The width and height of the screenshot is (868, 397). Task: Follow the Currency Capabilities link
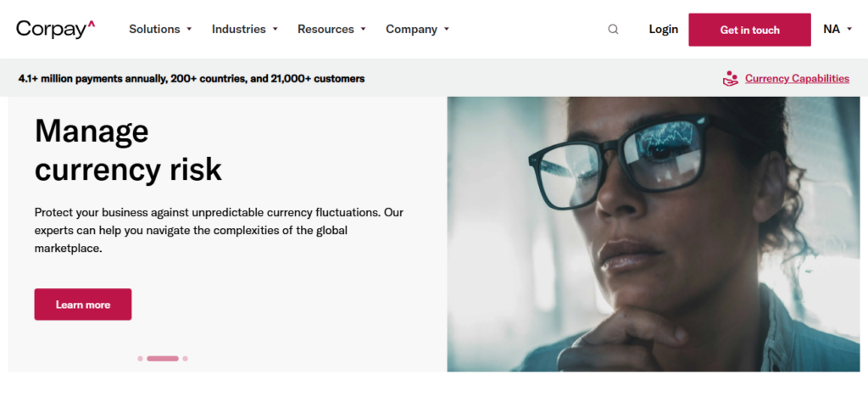(797, 79)
